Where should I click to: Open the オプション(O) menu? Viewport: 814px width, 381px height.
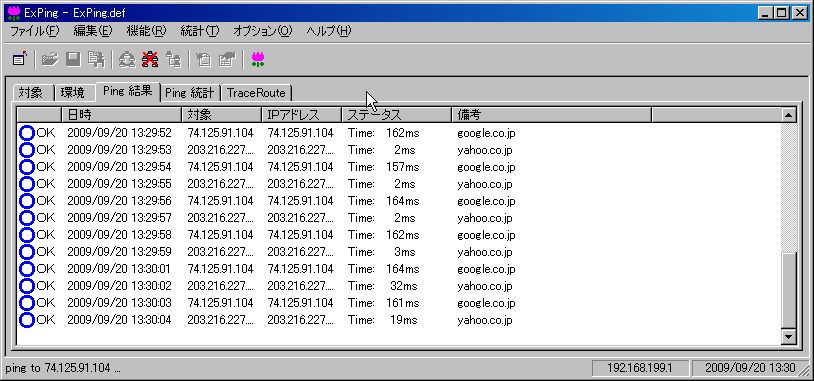point(263,31)
